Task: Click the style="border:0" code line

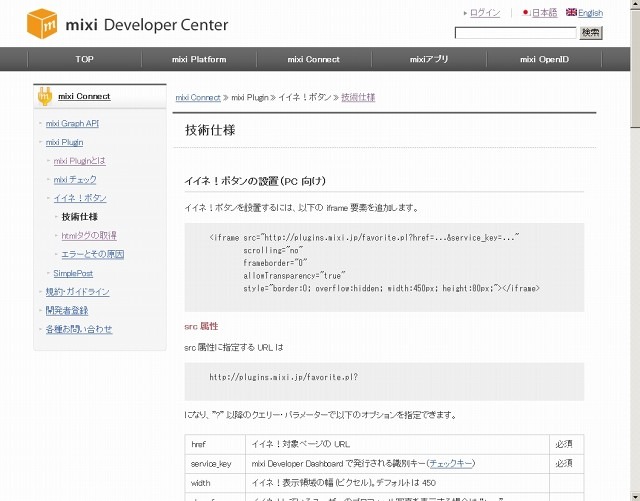Action: (x=391, y=288)
